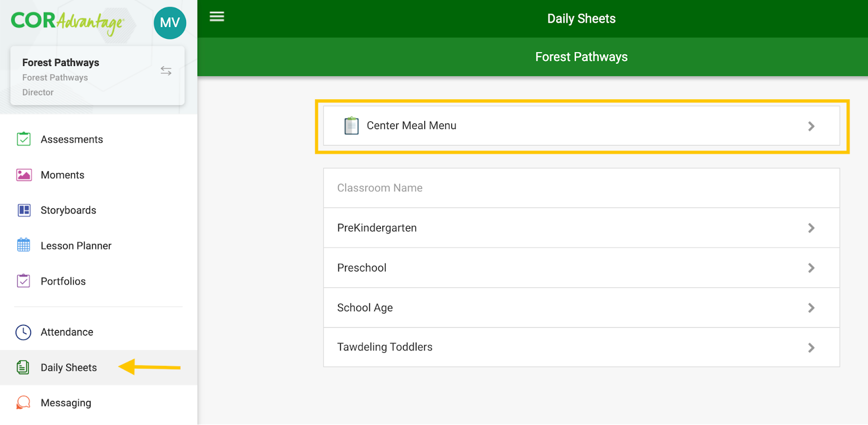Expand the PreKindergarten row chevron
This screenshot has width=868, height=425.
point(811,228)
